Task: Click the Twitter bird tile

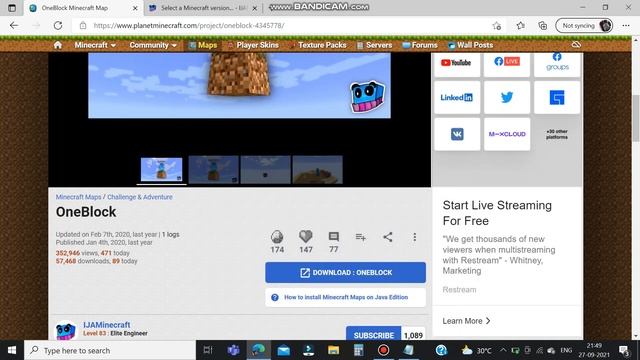Action: pos(507,97)
